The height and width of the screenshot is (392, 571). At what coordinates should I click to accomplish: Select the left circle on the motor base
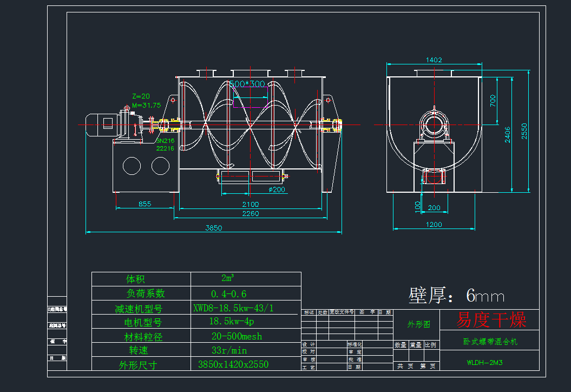(132, 166)
